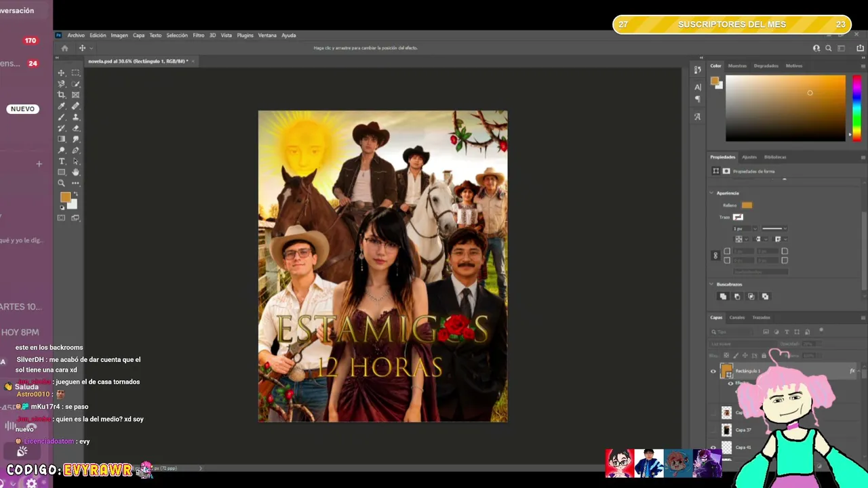Open the Character panel icon
868x488 pixels.
pyautogui.click(x=698, y=87)
